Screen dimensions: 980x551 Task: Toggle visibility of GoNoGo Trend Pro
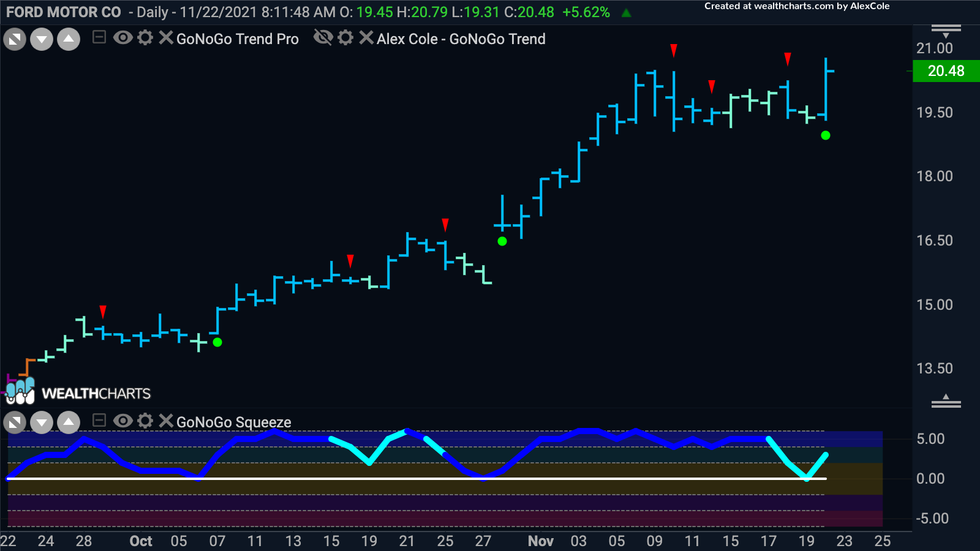123,38
